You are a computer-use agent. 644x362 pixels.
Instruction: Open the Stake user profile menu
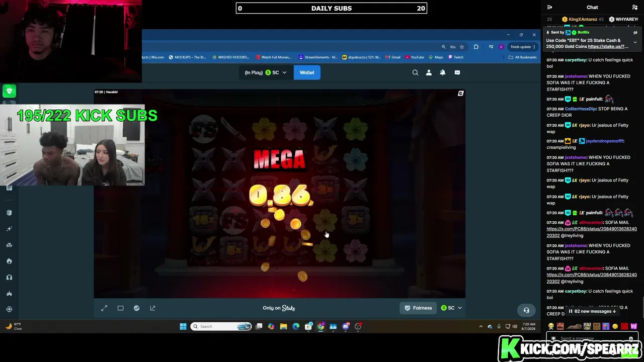[429, 72]
